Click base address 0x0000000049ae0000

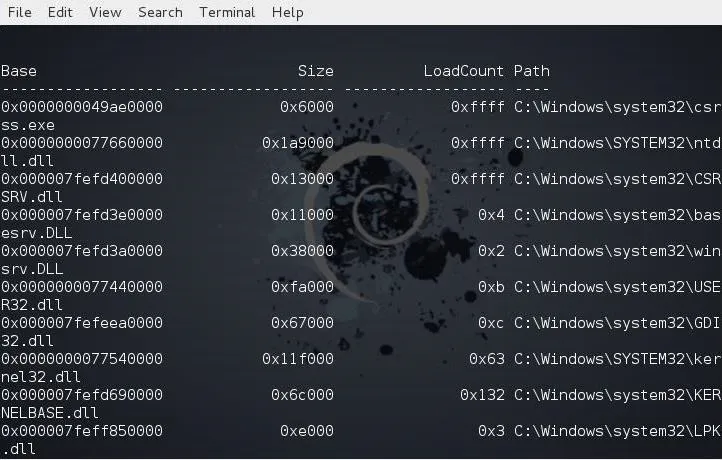(82, 107)
